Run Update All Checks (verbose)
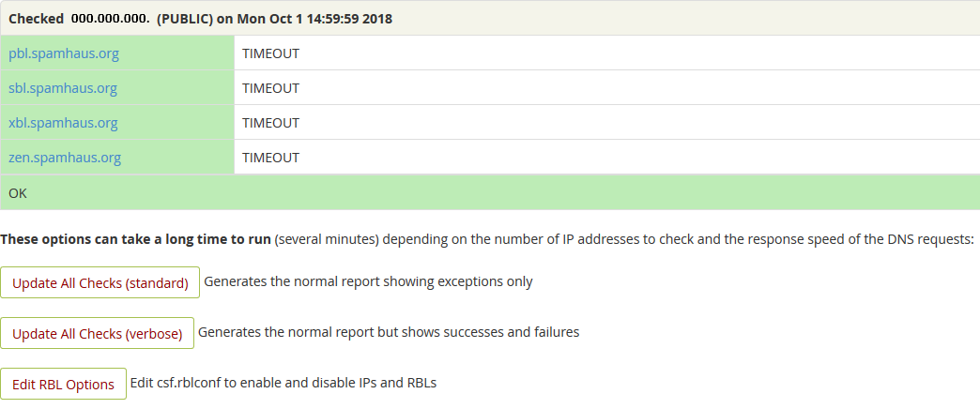 (x=98, y=333)
